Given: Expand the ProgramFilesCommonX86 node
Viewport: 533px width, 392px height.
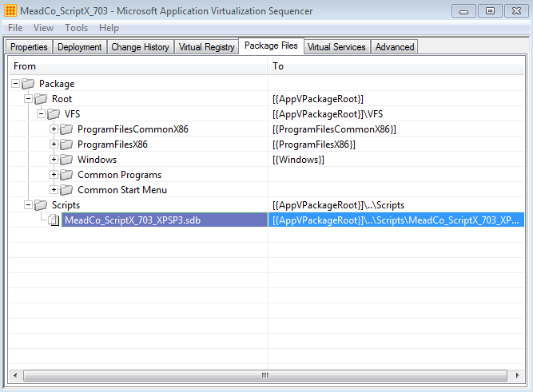Looking at the screenshot, I should click(x=54, y=129).
